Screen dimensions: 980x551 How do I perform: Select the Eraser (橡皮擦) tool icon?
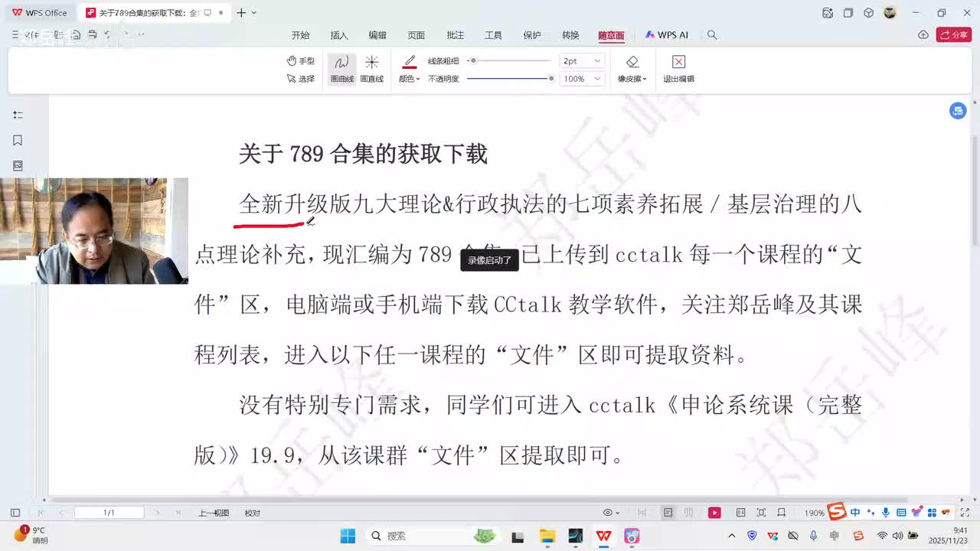pos(632,62)
